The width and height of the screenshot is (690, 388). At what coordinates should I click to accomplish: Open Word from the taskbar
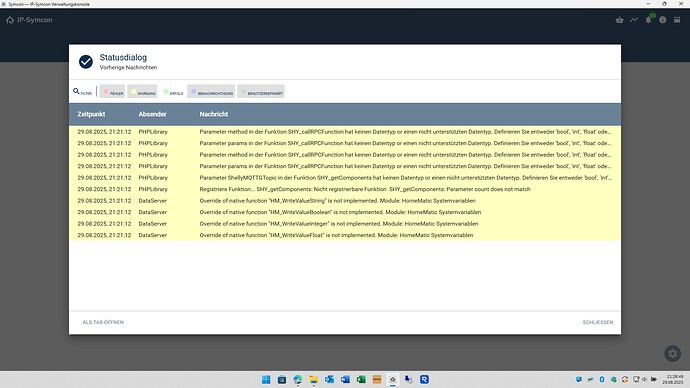click(345, 380)
